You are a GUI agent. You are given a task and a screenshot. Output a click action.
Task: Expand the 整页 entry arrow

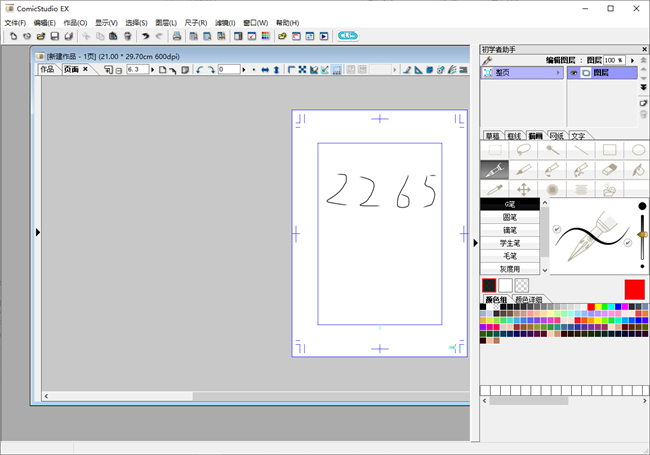click(558, 73)
